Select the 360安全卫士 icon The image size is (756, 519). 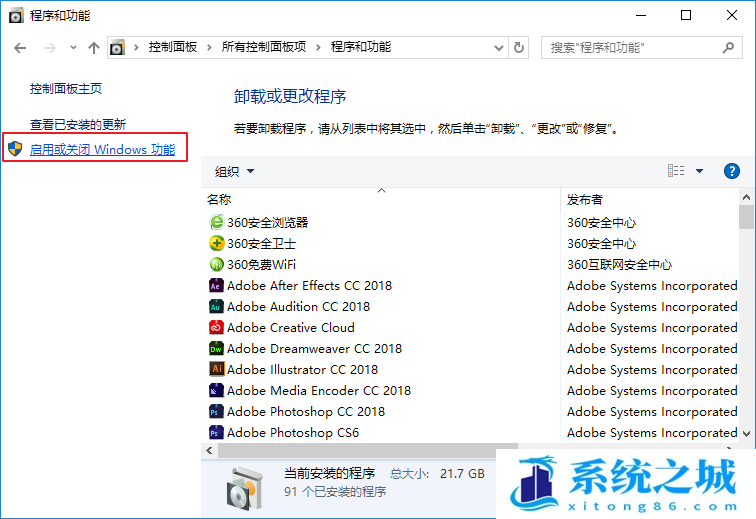(x=216, y=244)
